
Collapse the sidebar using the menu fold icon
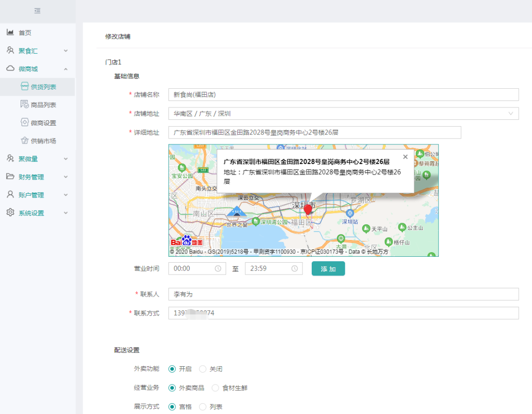37,11
